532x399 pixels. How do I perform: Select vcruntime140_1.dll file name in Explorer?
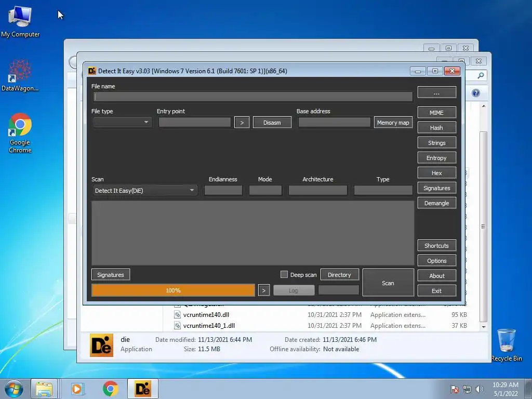tap(209, 325)
